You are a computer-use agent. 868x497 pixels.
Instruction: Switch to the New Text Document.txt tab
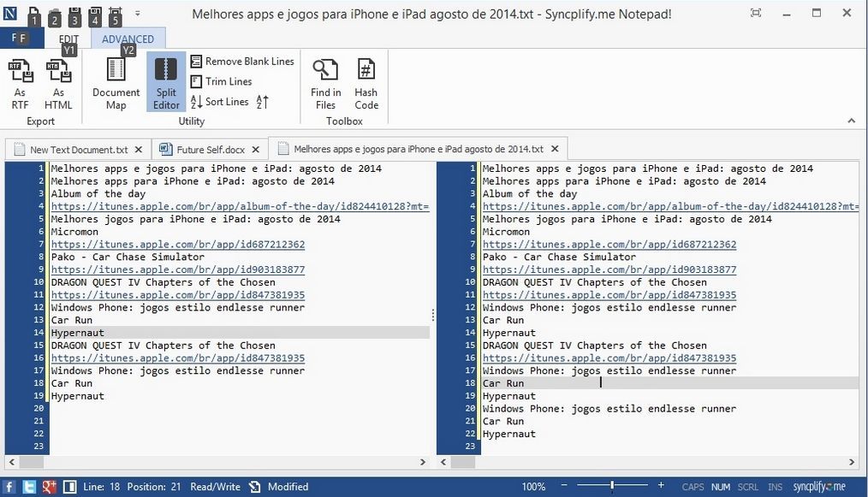79,150
